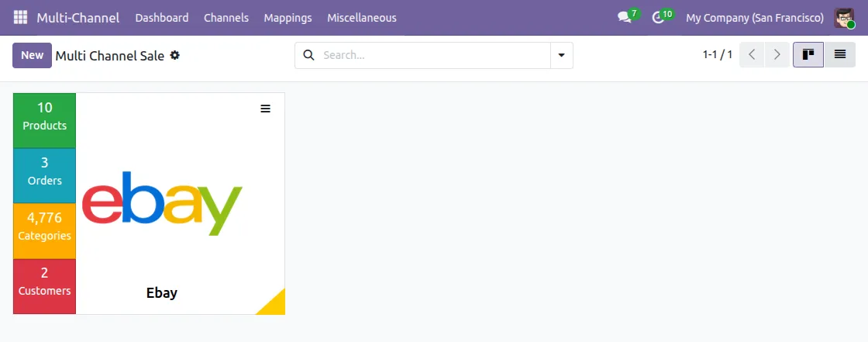
Task: Click the search magnifier icon
Action: pos(309,55)
